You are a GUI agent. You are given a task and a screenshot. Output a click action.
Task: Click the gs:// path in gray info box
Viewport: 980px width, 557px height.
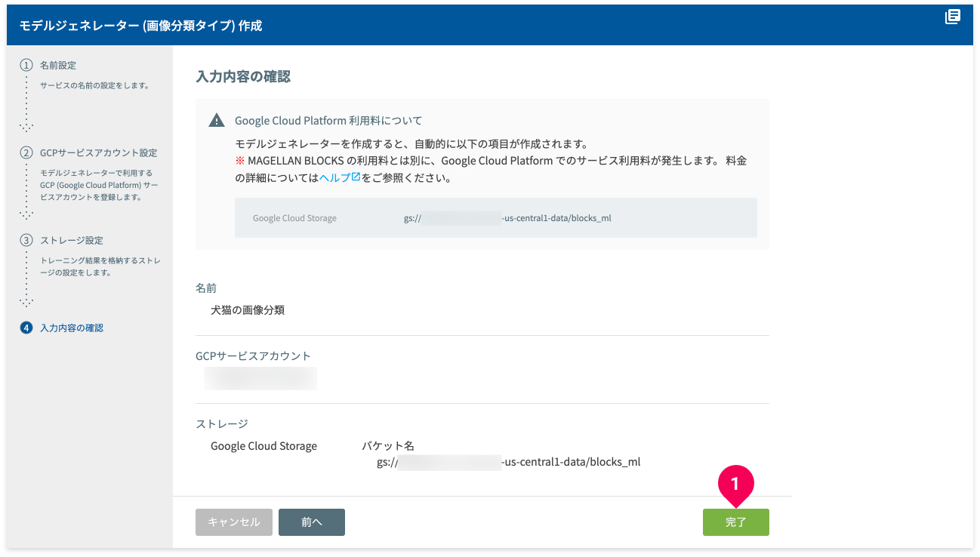click(x=507, y=218)
